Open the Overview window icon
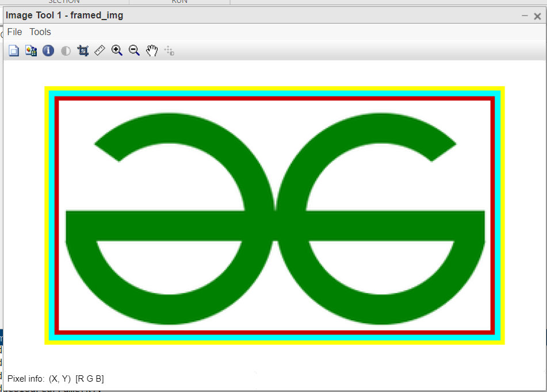 coord(14,51)
